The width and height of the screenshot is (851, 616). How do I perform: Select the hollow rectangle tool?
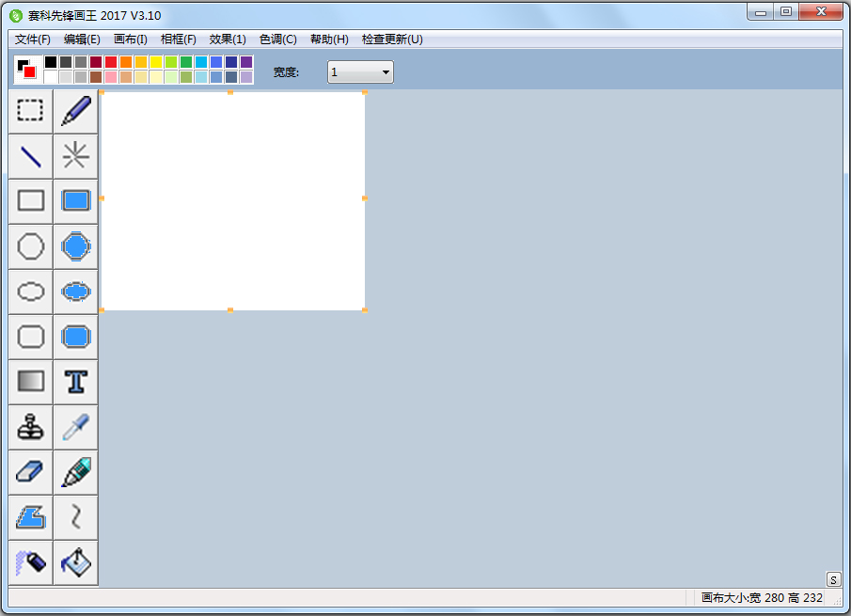[30, 201]
